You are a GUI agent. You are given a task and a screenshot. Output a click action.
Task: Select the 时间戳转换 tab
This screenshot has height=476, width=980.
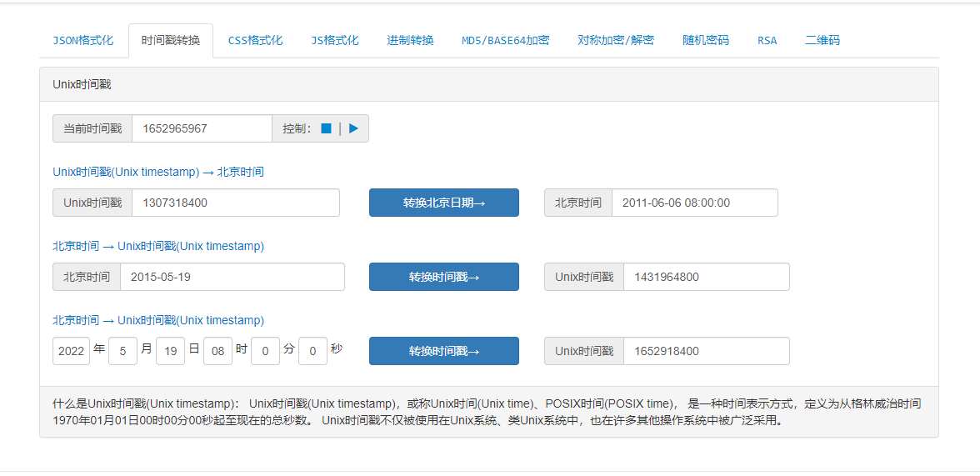171,41
